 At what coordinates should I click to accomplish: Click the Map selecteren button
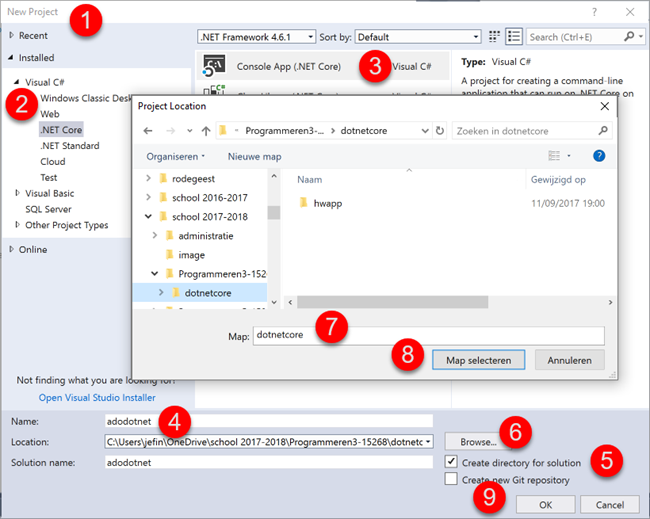click(478, 360)
